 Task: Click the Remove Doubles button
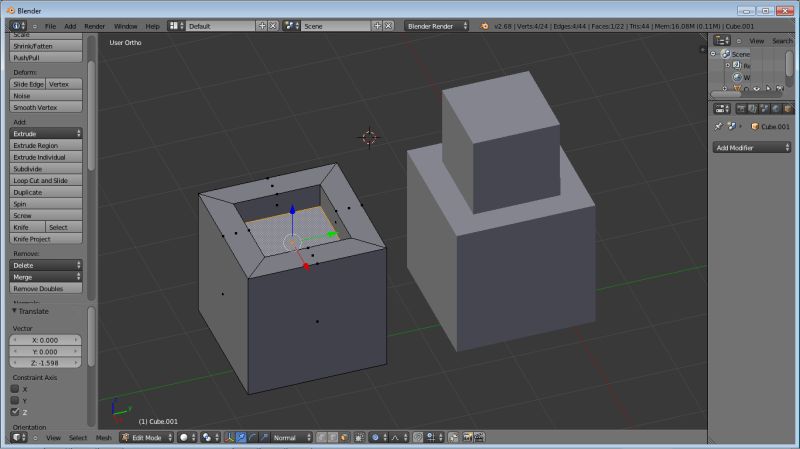click(46, 289)
